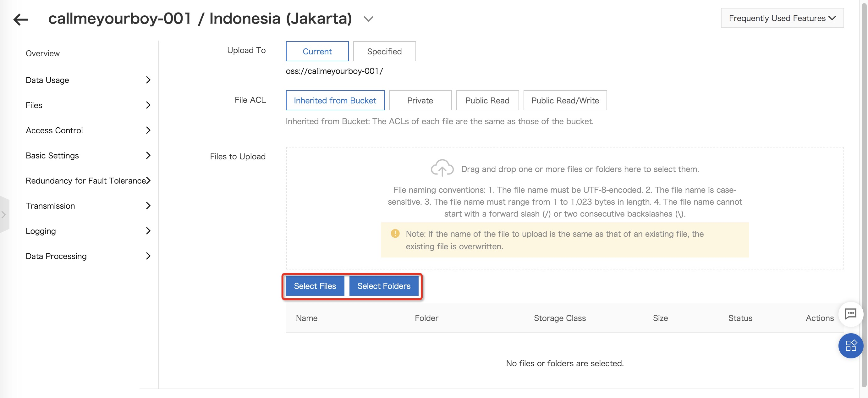Open the chat feedback icon
868x398 pixels.
click(x=850, y=314)
